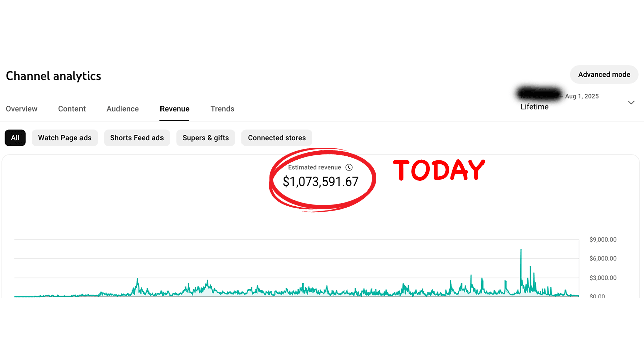
Task: Click the Aug 1, 2025 end date
Action: (582, 96)
